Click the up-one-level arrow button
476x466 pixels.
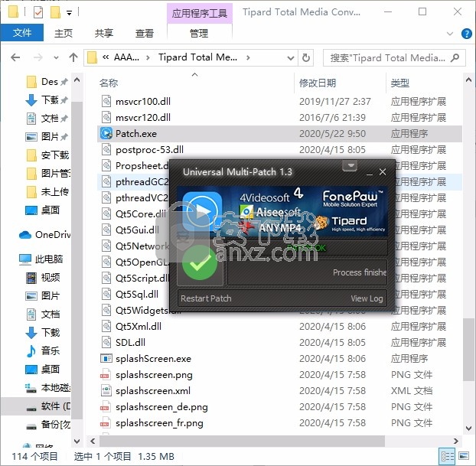pos(73,57)
